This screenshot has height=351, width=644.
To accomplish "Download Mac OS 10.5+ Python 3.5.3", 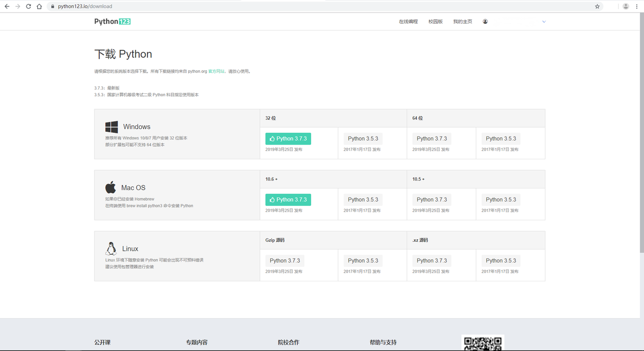I will click(x=501, y=199).
